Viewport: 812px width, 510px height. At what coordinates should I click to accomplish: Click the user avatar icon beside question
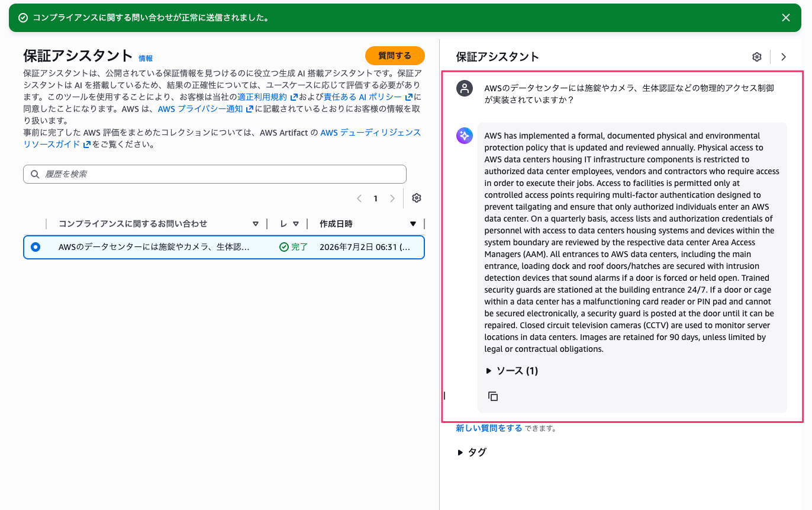click(x=465, y=88)
